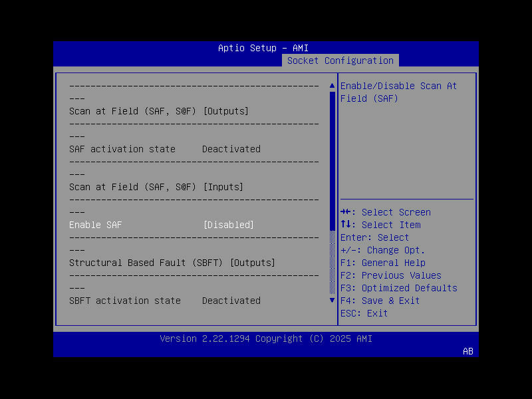
Task: Click the scrollbar up arrow
Action: [x=332, y=85]
